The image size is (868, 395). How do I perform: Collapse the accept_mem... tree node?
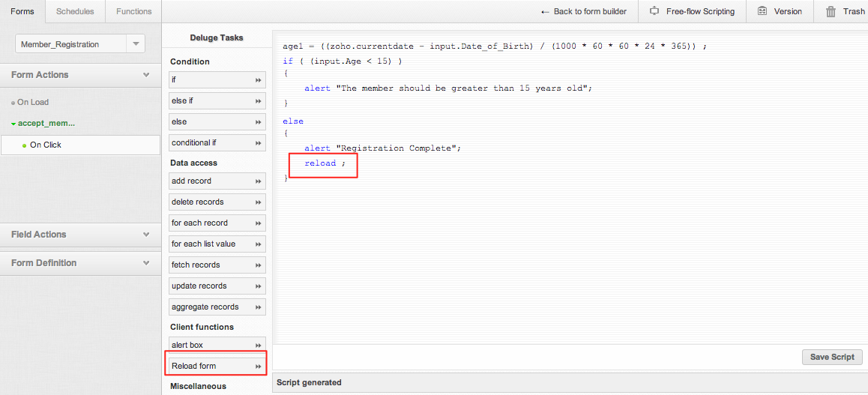pos(13,124)
